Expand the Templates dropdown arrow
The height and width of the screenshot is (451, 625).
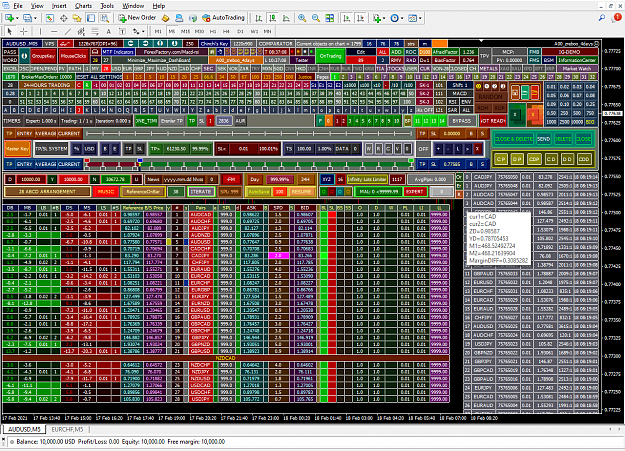coord(420,18)
